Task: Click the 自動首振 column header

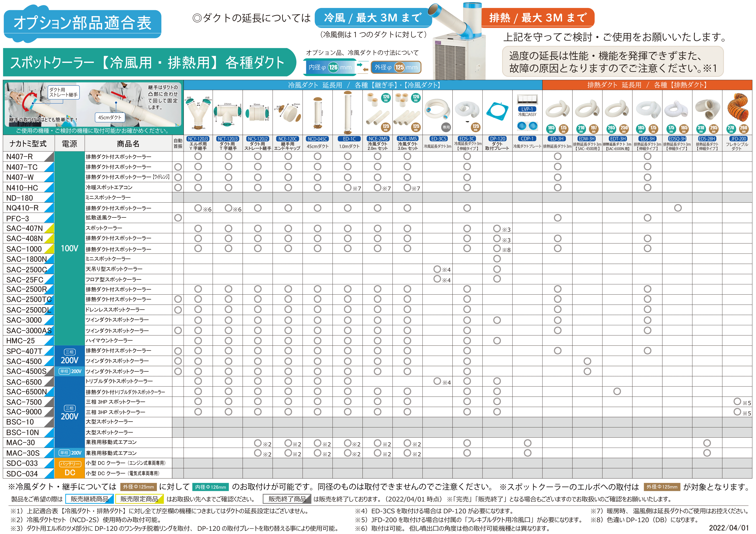Action: pos(178,143)
